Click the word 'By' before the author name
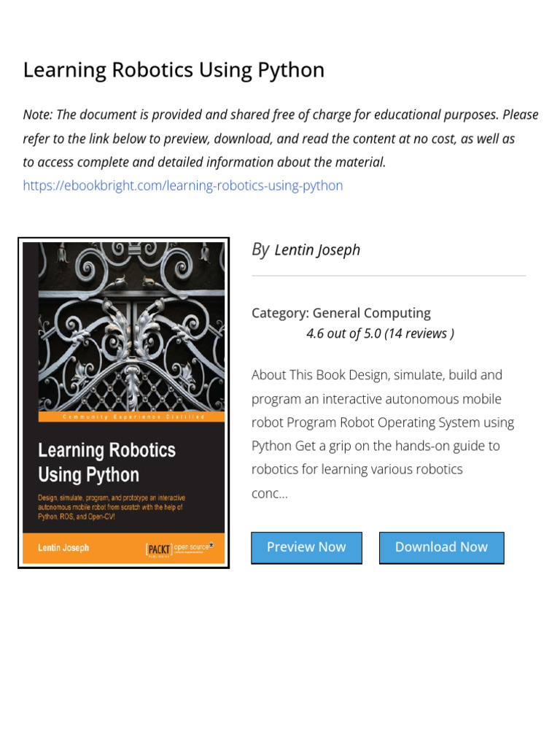 pos(260,249)
